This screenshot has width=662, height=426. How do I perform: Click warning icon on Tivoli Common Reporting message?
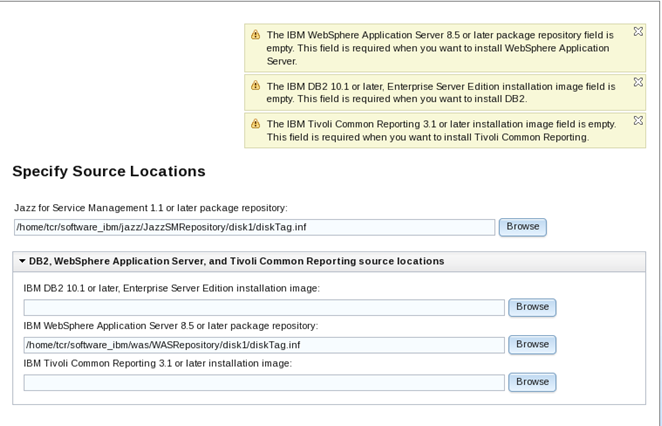pos(255,124)
